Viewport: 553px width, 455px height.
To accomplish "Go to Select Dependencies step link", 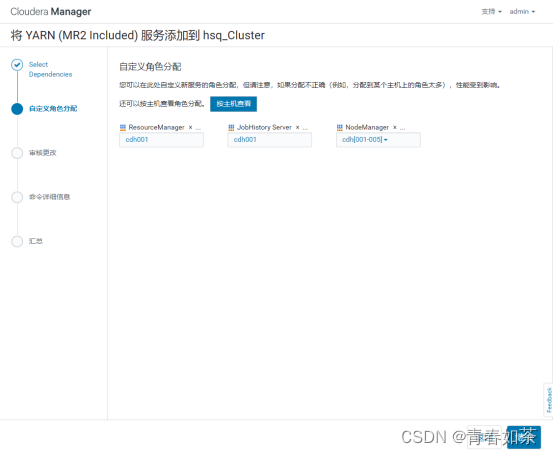I will pyautogui.click(x=50, y=69).
